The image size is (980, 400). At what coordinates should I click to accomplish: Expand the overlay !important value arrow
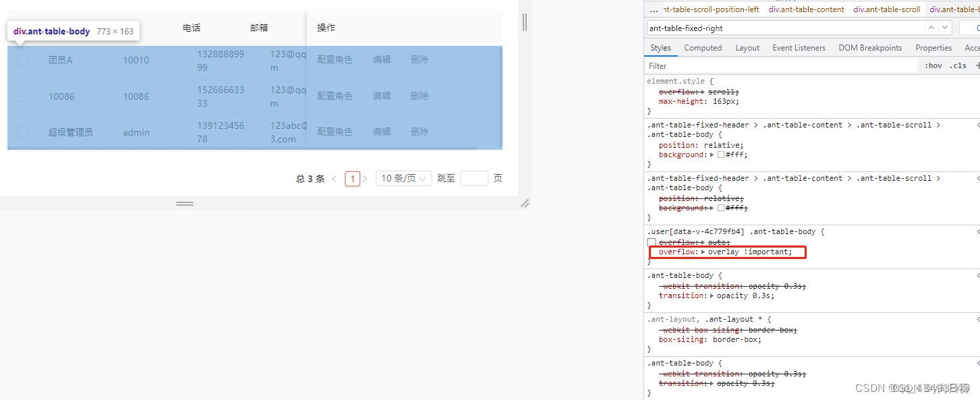point(703,252)
